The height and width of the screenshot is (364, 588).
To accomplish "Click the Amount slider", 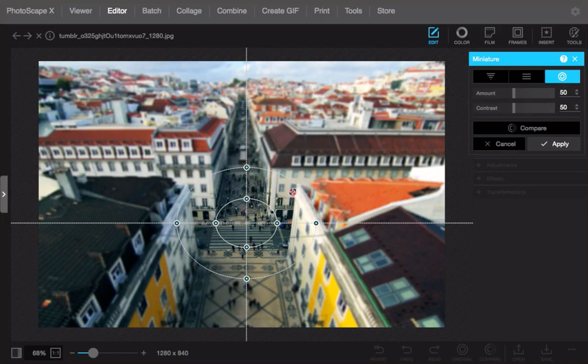I will 533,93.
